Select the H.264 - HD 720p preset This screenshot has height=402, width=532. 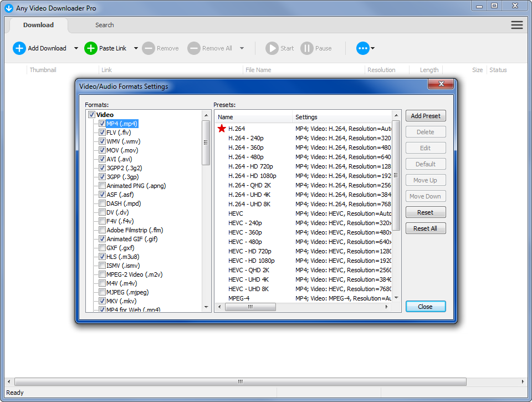pyautogui.click(x=304, y=166)
